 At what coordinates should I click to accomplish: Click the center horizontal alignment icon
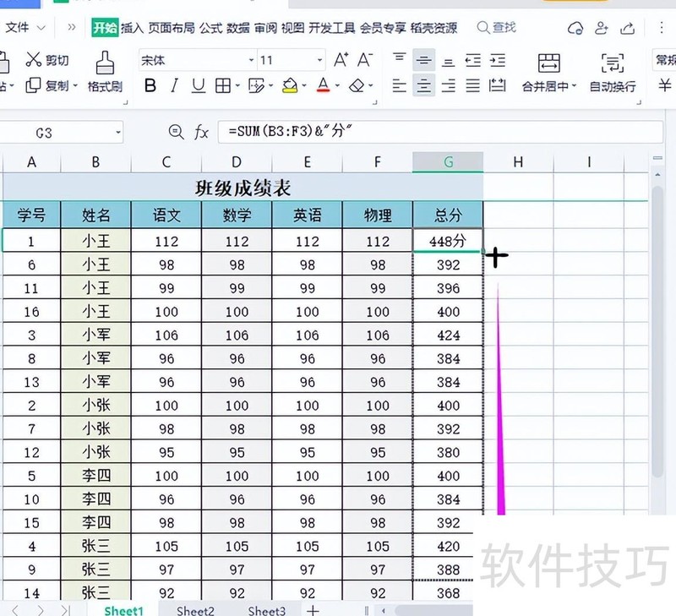pos(423,86)
